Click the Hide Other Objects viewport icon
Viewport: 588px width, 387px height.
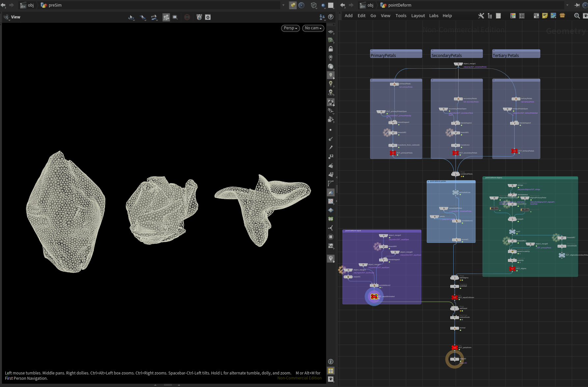coord(187,17)
